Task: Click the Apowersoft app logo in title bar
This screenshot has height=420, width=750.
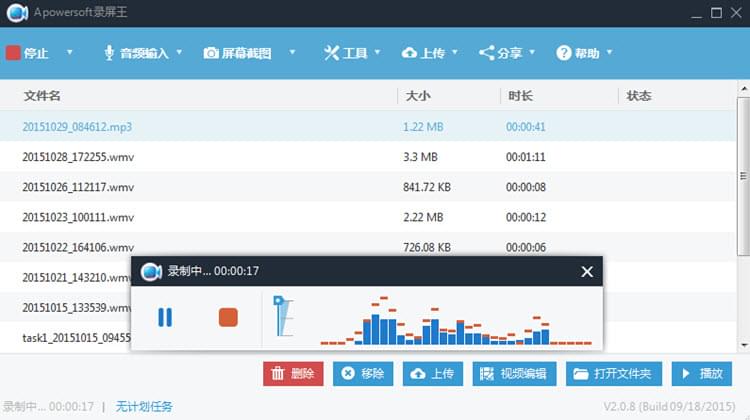Action: point(17,12)
